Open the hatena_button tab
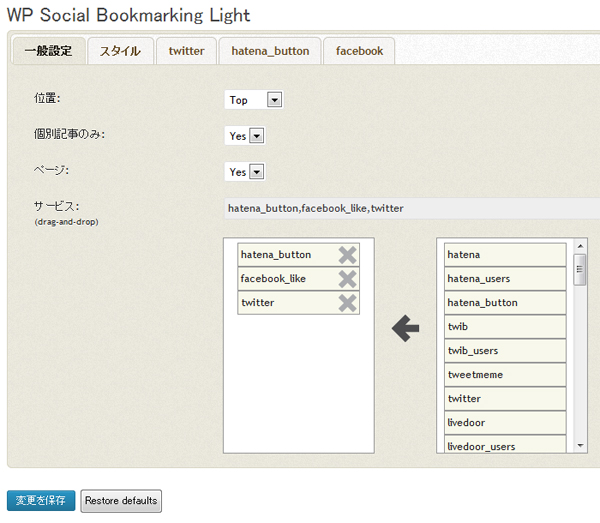The height and width of the screenshot is (523, 600). (x=270, y=51)
